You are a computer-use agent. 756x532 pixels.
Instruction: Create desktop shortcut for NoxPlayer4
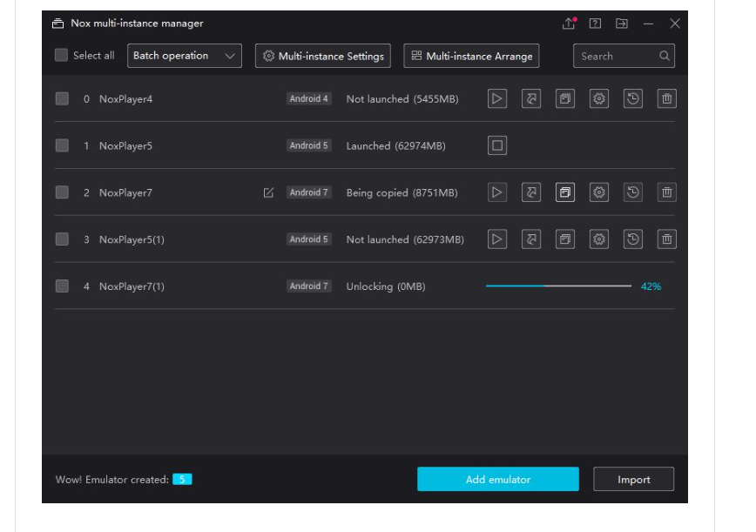tap(530, 98)
